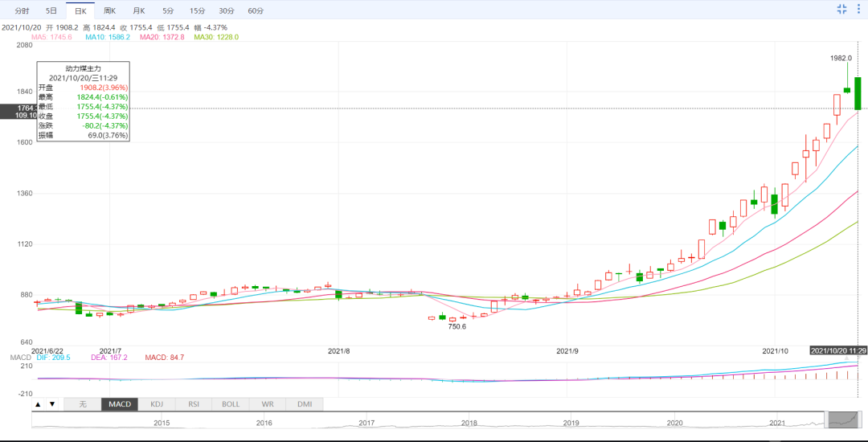
Task: Click 2018 on the overview timeline
Action: pyautogui.click(x=469, y=424)
